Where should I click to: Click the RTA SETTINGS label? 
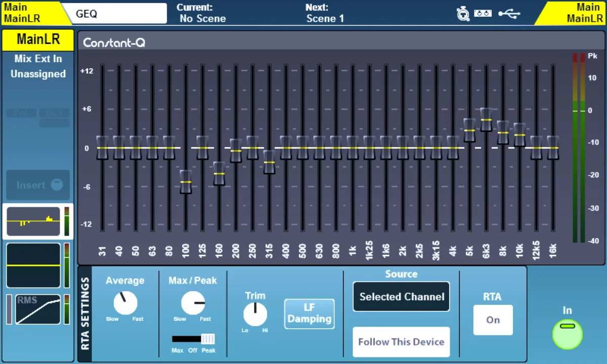point(85,313)
